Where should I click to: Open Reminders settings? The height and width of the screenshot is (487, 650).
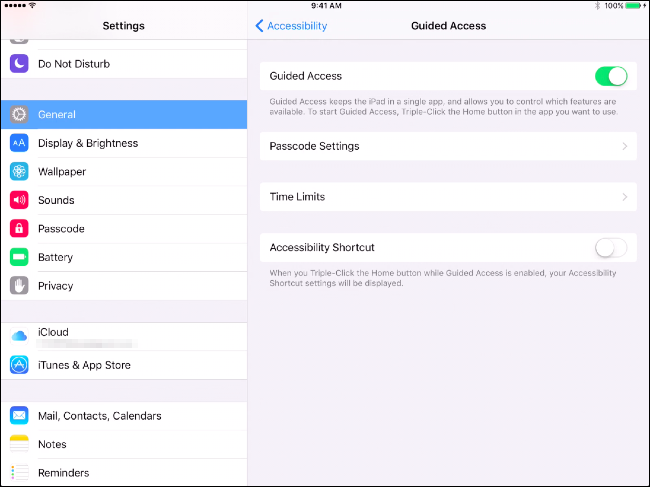click(124, 473)
